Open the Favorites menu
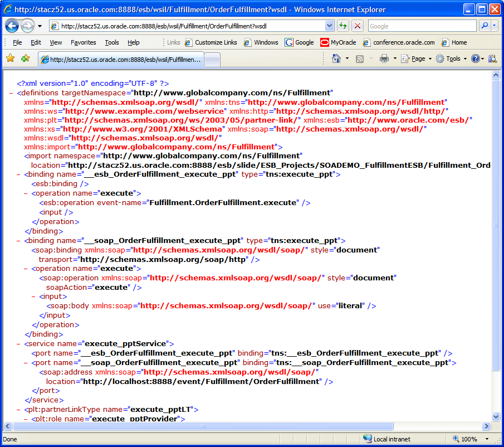This screenshot has width=504, height=447. 83,42
